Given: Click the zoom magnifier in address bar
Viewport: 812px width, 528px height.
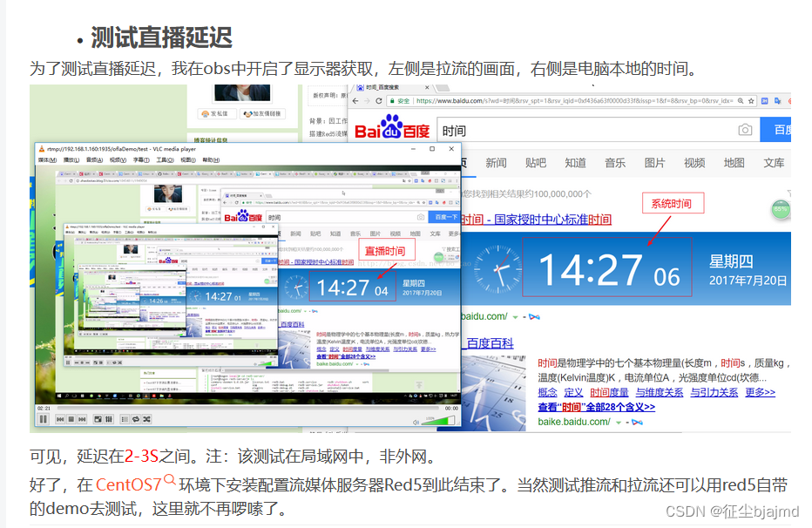Looking at the screenshot, I should pos(741,101).
